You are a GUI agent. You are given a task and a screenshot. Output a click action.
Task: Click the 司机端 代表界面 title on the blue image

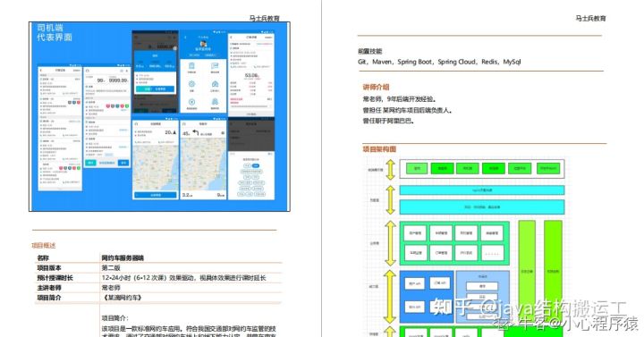coord(55,32)
